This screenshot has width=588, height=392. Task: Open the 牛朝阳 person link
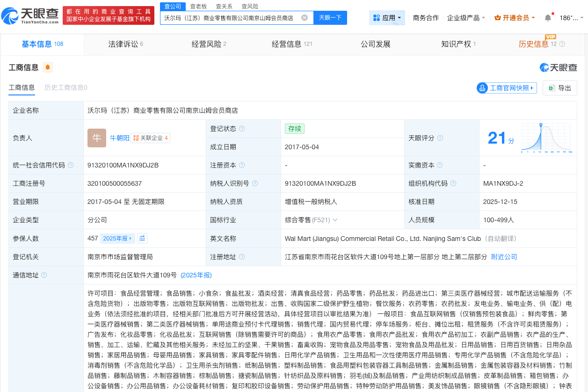click(119, 138)
